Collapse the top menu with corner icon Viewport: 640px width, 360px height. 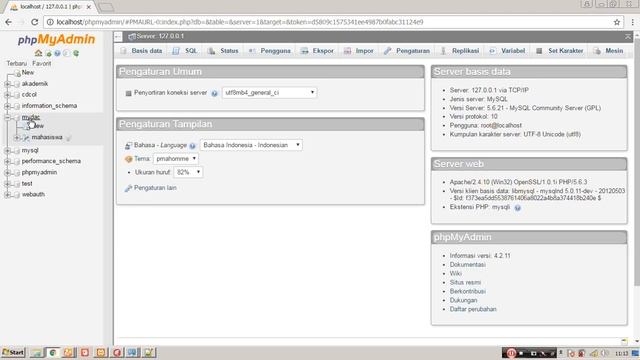pyautogui.click(x=628, y=37)
